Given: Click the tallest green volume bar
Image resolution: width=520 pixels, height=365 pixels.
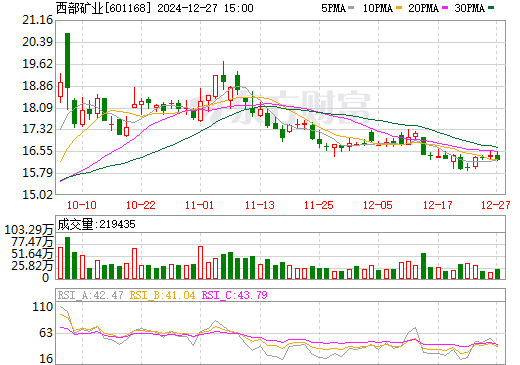Looking at the screenshot, I should tap(67, 258).
